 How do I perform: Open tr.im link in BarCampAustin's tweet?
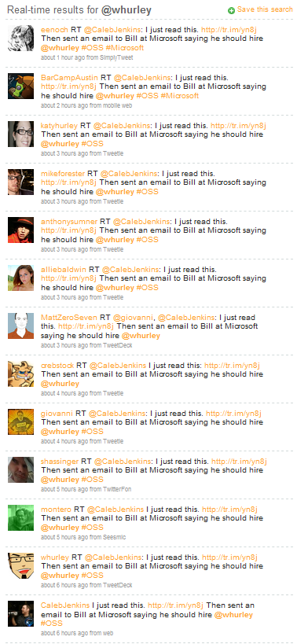click(x=69, y=86)
